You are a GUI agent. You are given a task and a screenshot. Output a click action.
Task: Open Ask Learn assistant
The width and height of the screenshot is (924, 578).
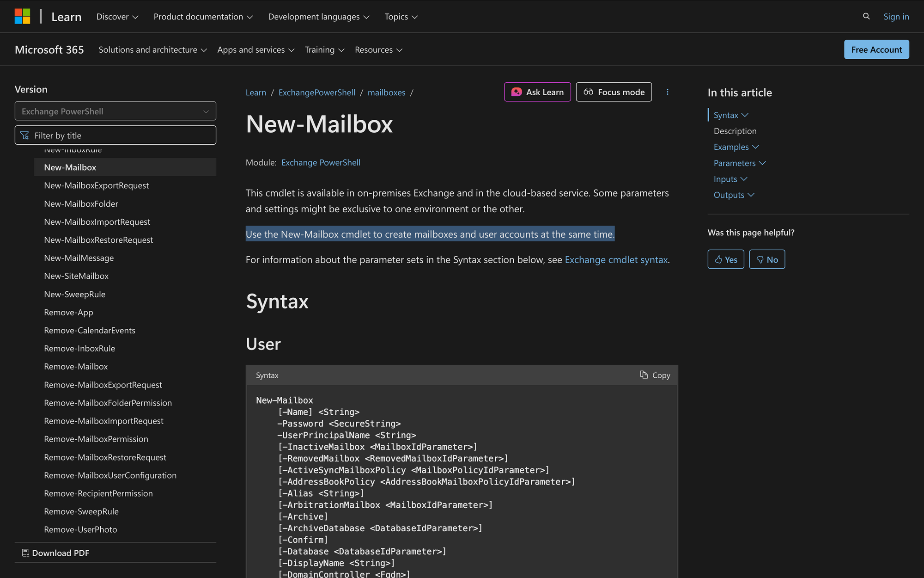(x=537, y=92)
